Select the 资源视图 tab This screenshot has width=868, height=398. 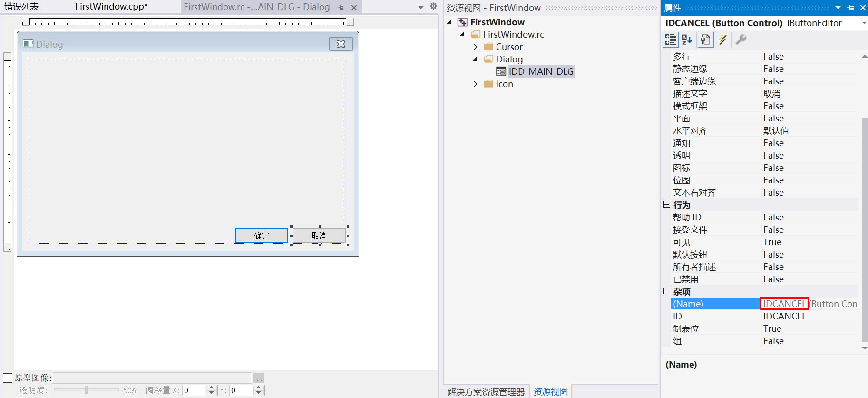point(550,392)
